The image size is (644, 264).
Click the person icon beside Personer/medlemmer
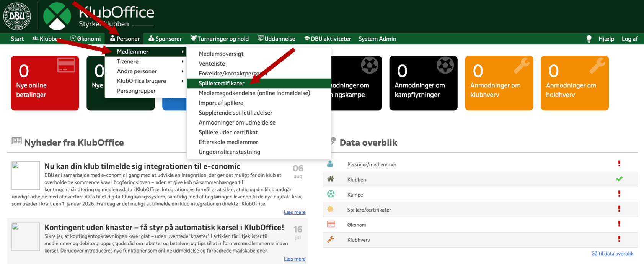point(330,164)
